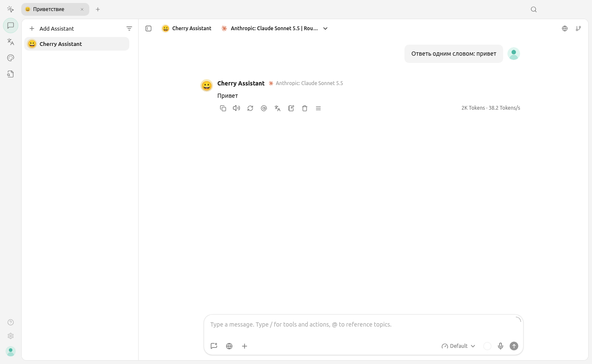
Task: Click the Add Assistant button
Action: pos(51,28)
